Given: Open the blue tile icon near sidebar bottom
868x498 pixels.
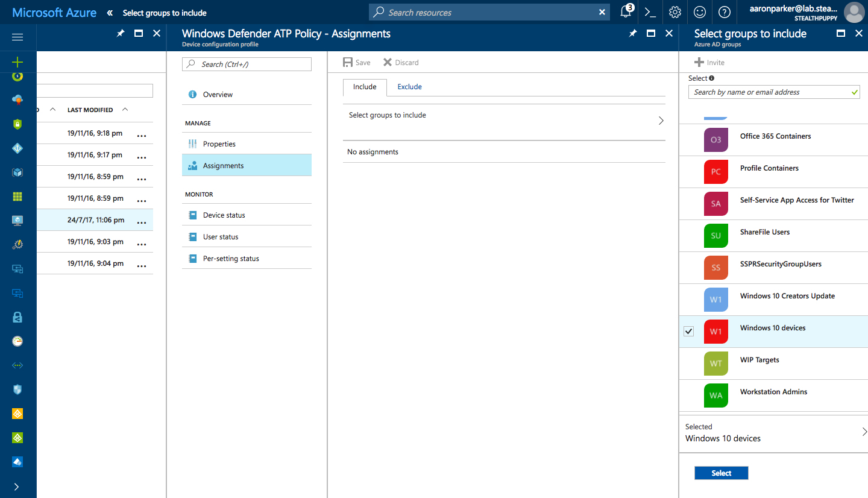Looking at the screenshot, I should click(x=17, y=462).
